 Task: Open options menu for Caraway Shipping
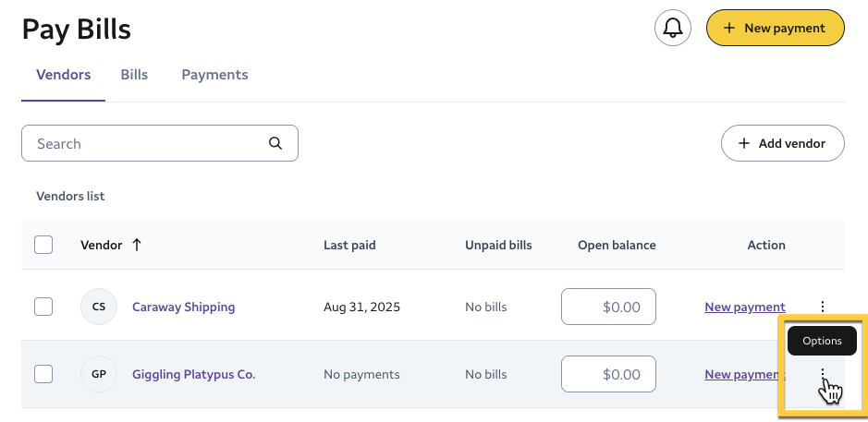[823, 307]
